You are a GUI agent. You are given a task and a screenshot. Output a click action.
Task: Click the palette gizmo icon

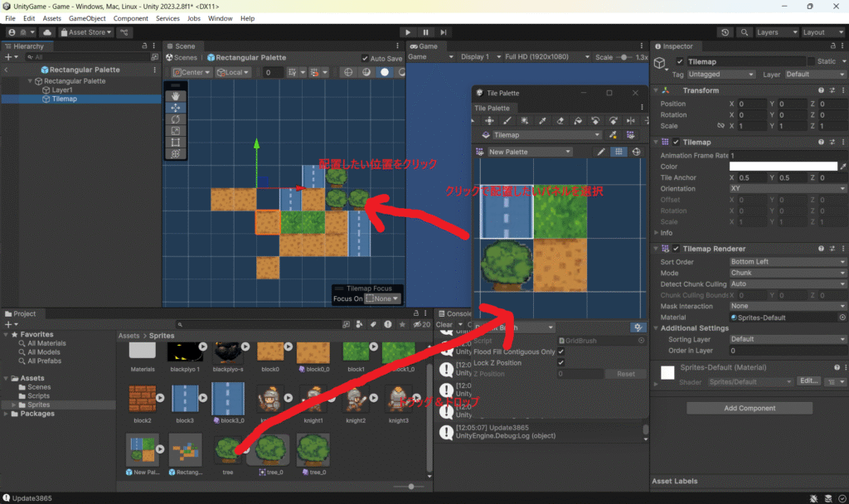click(x=637, y=153)
